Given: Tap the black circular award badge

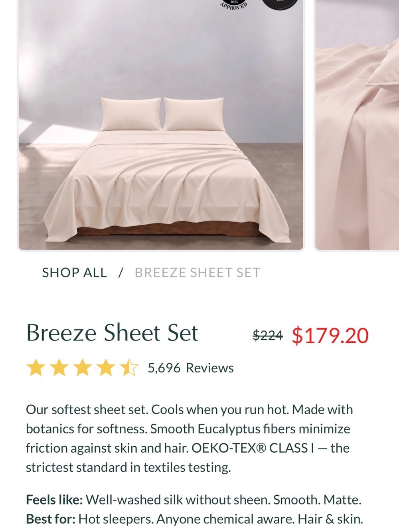Looking at the screenshot, I should tap(280, 4).
